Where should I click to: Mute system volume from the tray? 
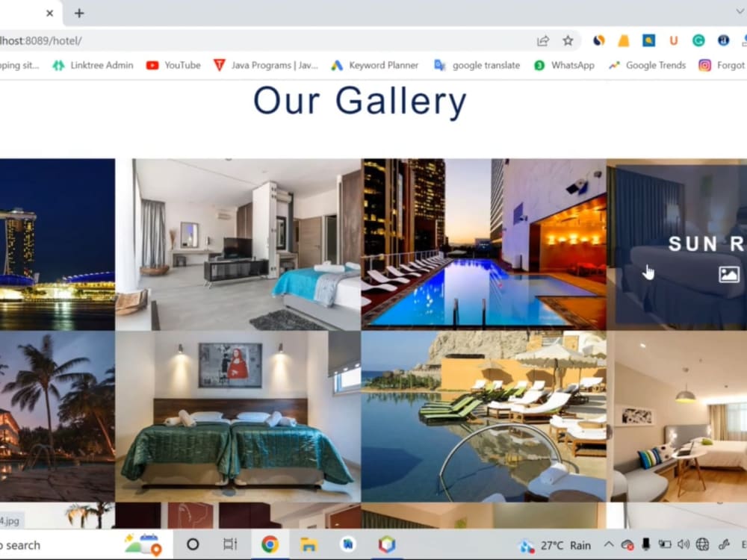[x=684, y=545]
